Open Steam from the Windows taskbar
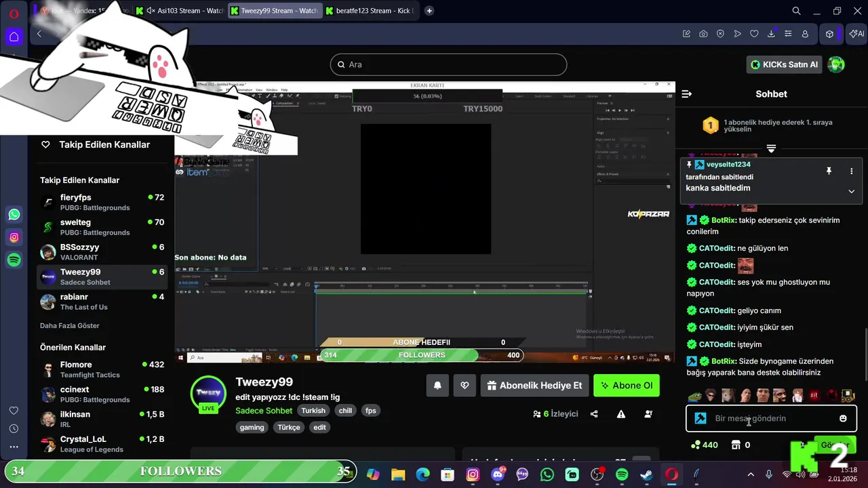 click(x=647, y=474)
